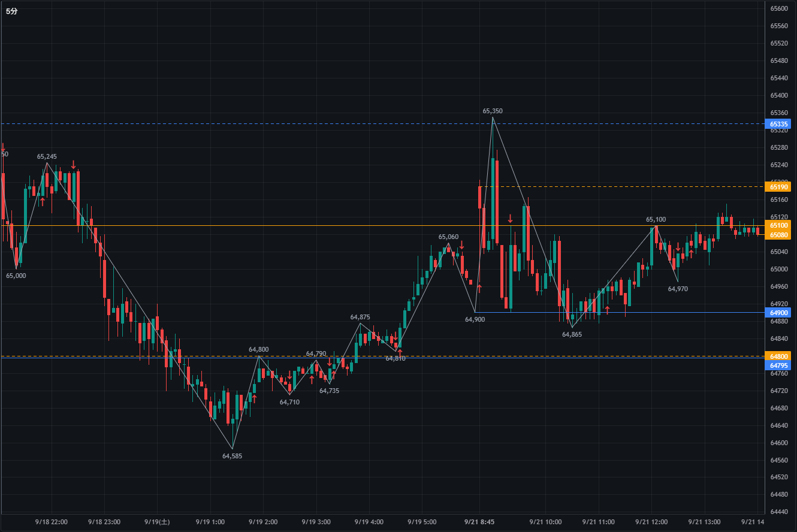Viewport: 797px width, 532px height.
Task: Click the bold 9/21 8:45 time label
Action: [479, 522]
